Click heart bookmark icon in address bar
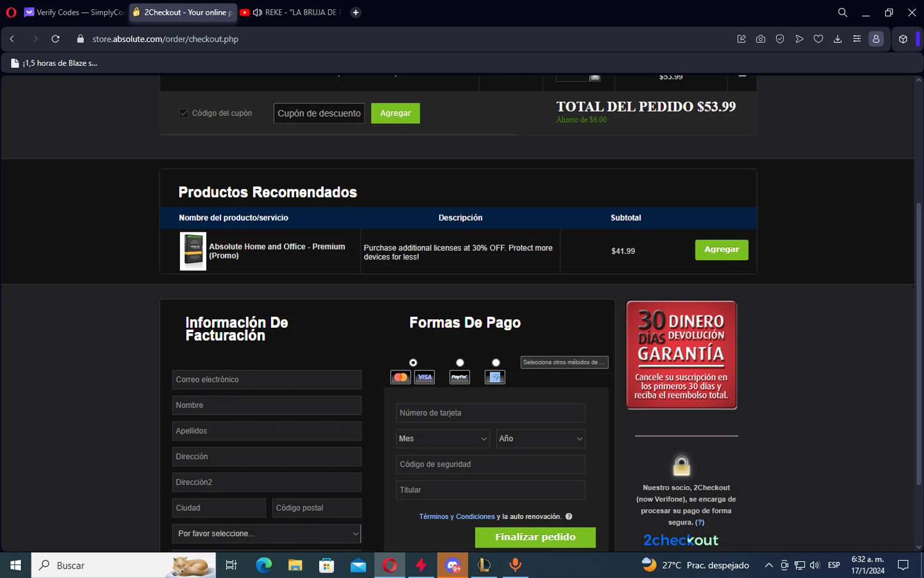This screenshot has height=578, width=924. point(819,39)
